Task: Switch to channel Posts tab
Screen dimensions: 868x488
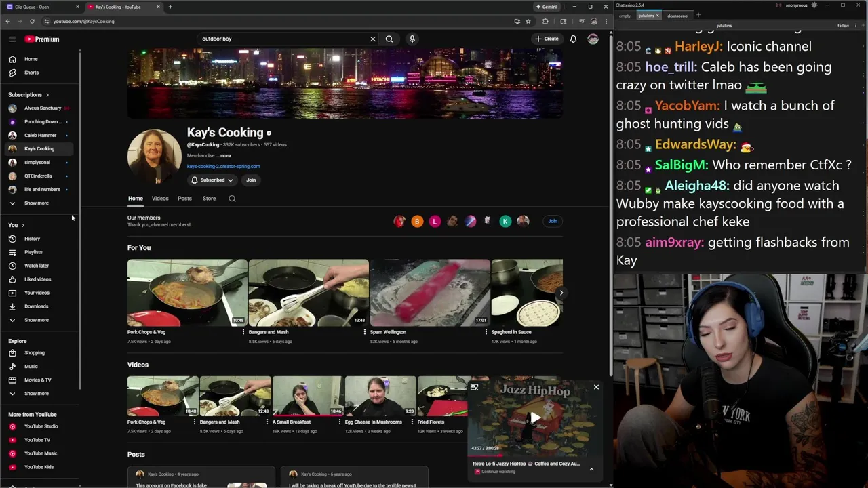Action: (x=184, y=199)
